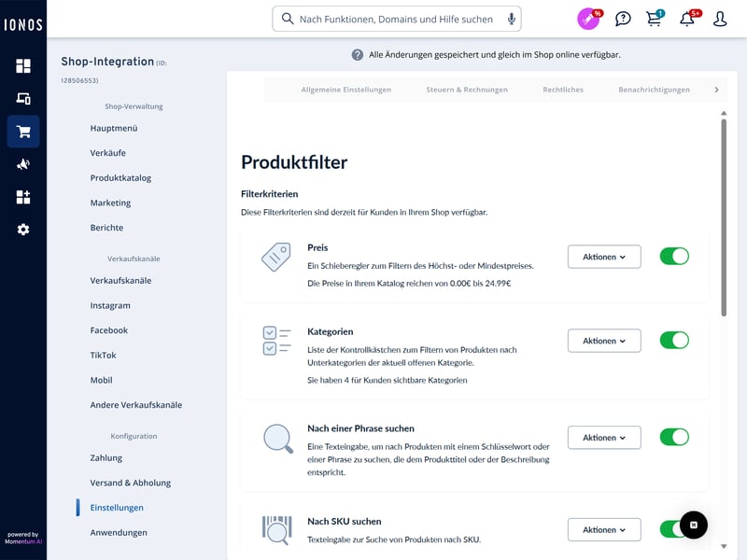The width and height of the screenshot is (747, 560).
Task: Toggle off Nach einer Phrase suchen filter
Action: point(674,437)
